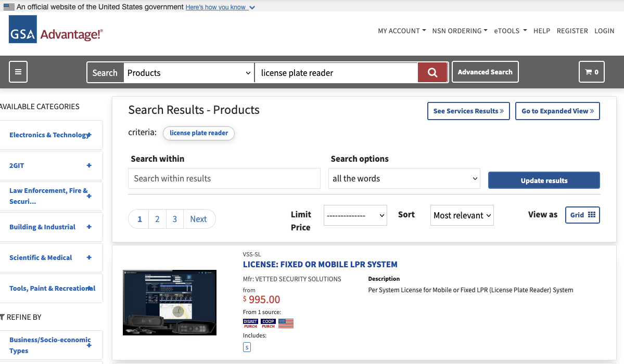
Task: Click the Cooperative Purchasing badge icon
Action: 268,322
